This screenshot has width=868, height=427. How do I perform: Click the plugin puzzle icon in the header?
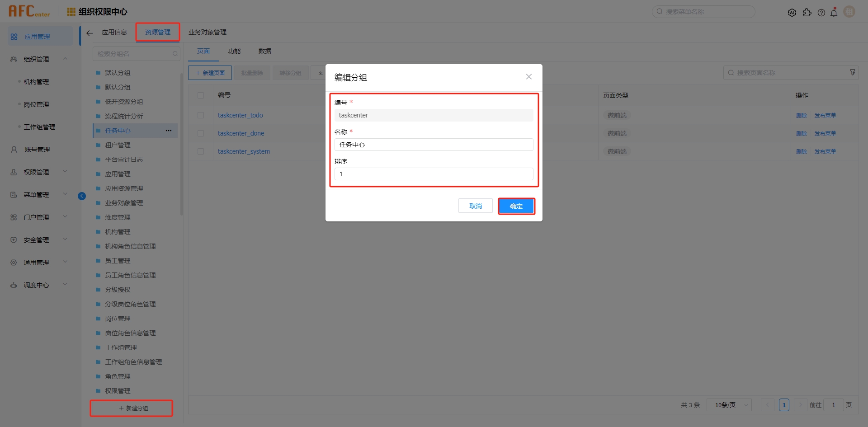807,12
